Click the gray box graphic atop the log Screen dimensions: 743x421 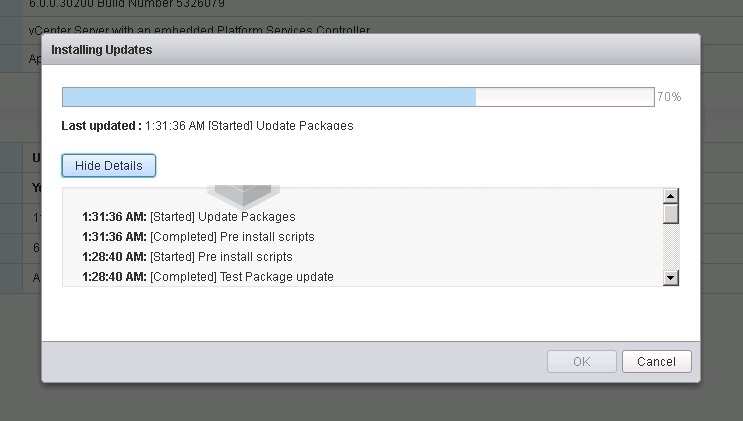[243, 196]
